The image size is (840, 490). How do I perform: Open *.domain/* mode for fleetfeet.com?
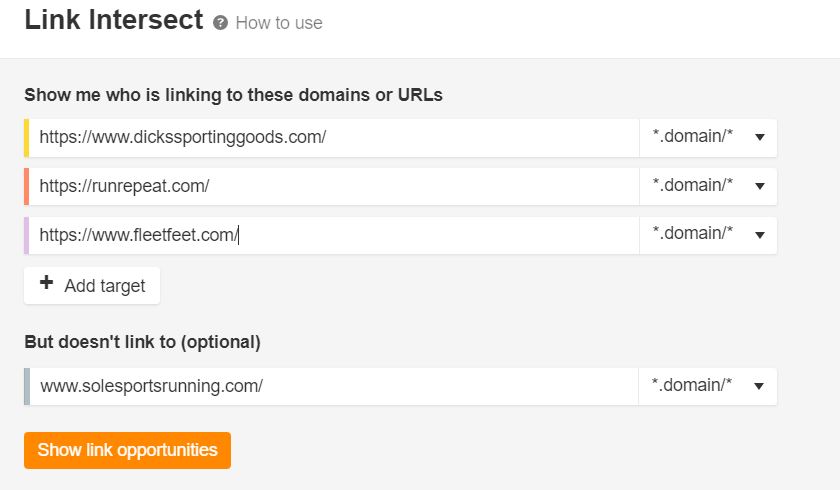pos(708,235)
